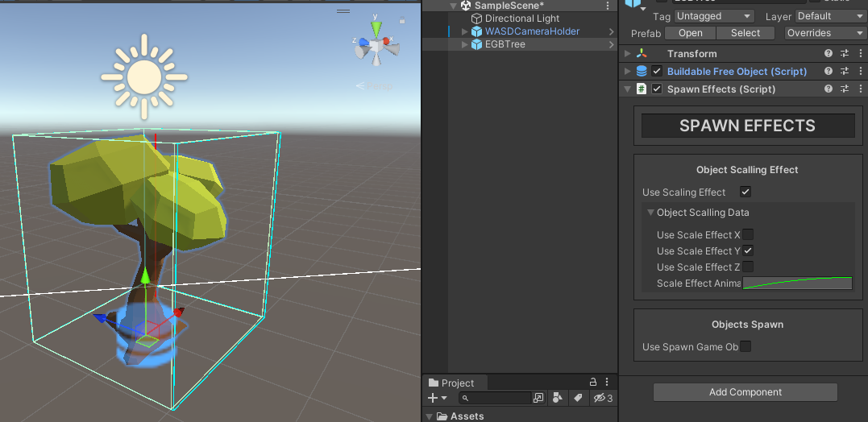Collapse the Object Scalling Data foldout

coord(650,213)
